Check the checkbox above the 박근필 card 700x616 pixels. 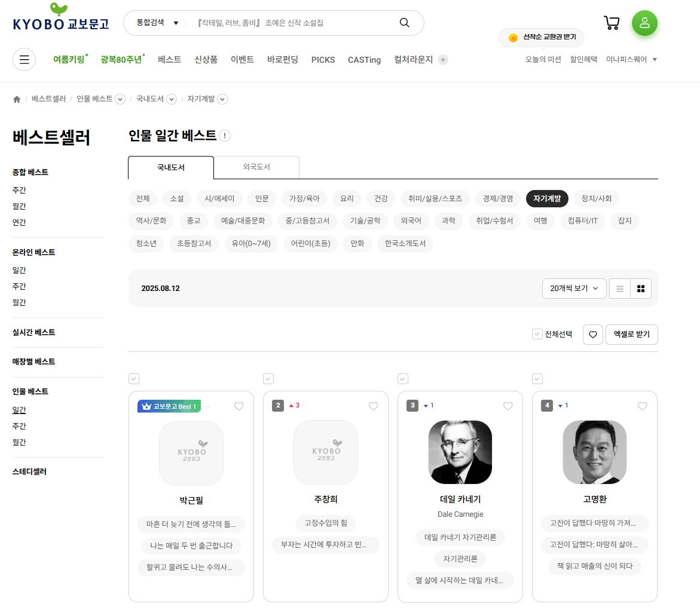click(133, 378)
